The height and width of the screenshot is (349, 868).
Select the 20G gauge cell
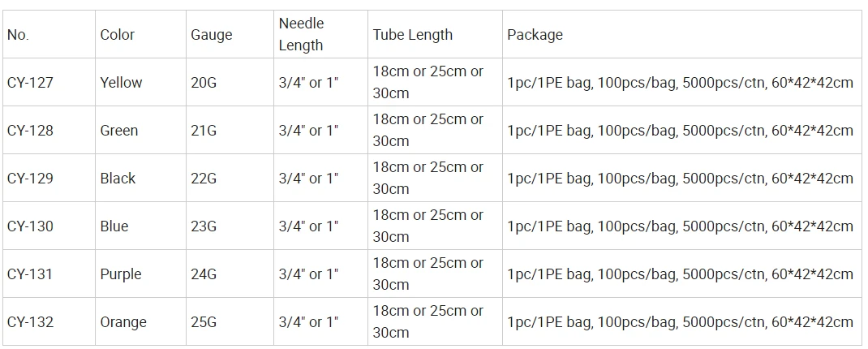click(x=230, y=82)
